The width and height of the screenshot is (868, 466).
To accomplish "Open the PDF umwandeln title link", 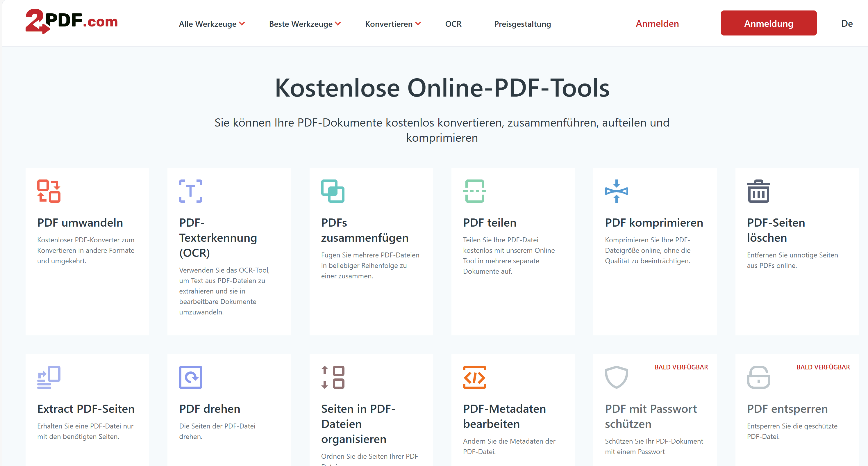I will point(80,223).
